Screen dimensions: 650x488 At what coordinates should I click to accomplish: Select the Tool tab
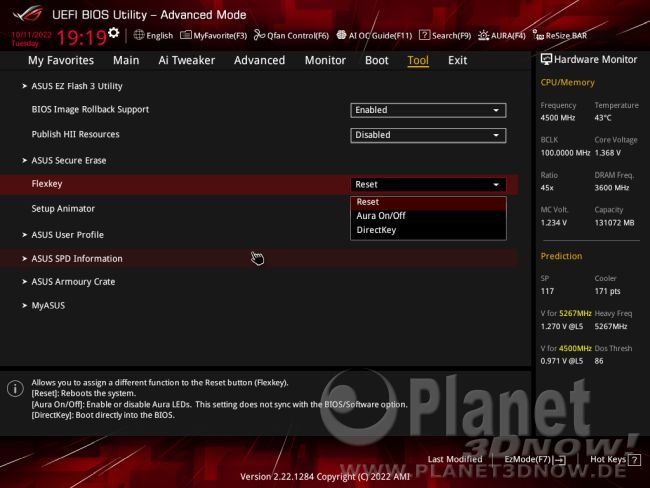point(418,61)
